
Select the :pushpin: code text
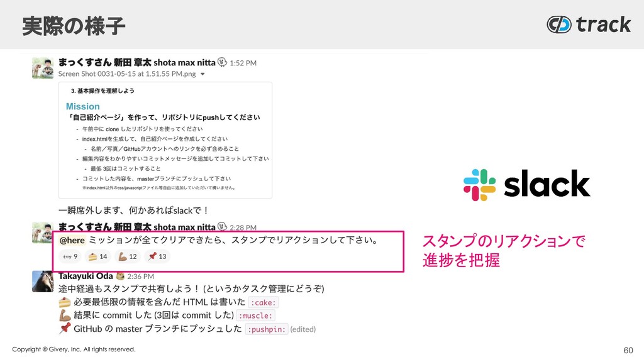click(267, 329)
